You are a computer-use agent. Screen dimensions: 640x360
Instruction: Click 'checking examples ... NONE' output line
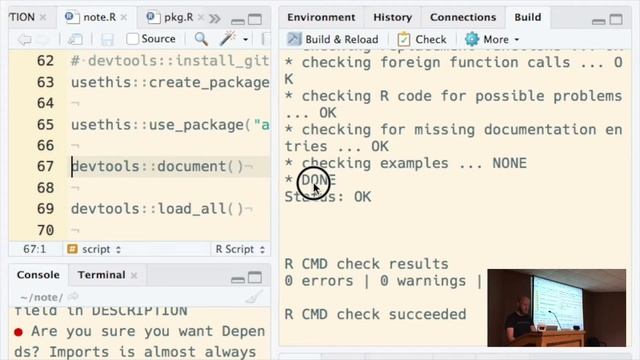406,163
